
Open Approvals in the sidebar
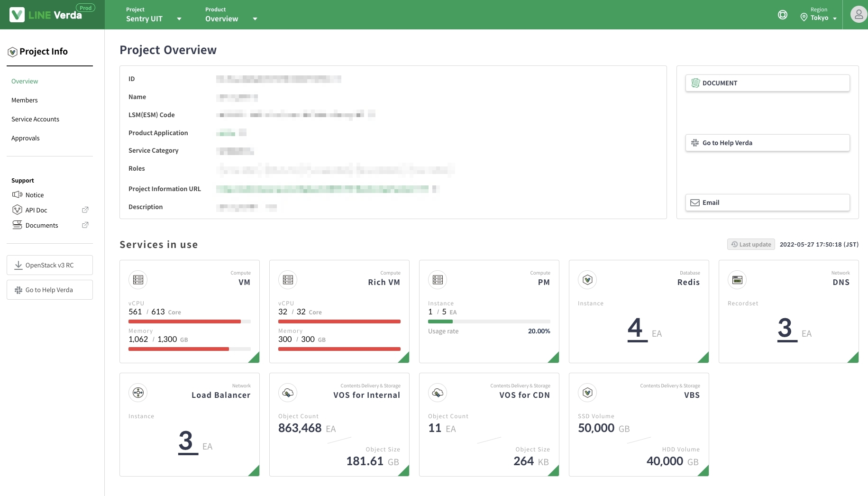coord(26,138)
